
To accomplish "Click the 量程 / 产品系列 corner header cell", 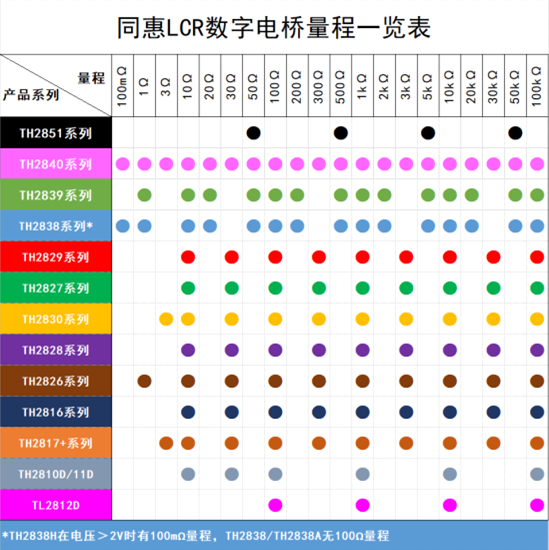I will point(56,86).
